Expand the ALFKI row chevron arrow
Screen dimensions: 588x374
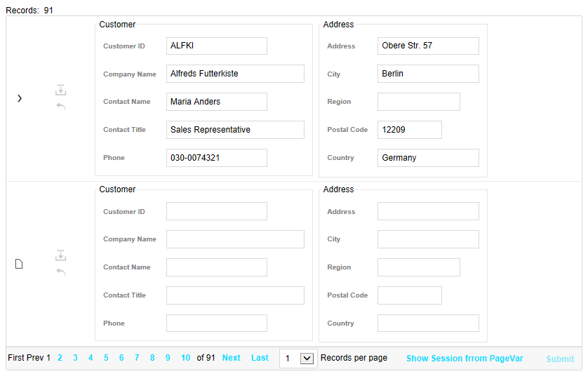tap(20, 98)
